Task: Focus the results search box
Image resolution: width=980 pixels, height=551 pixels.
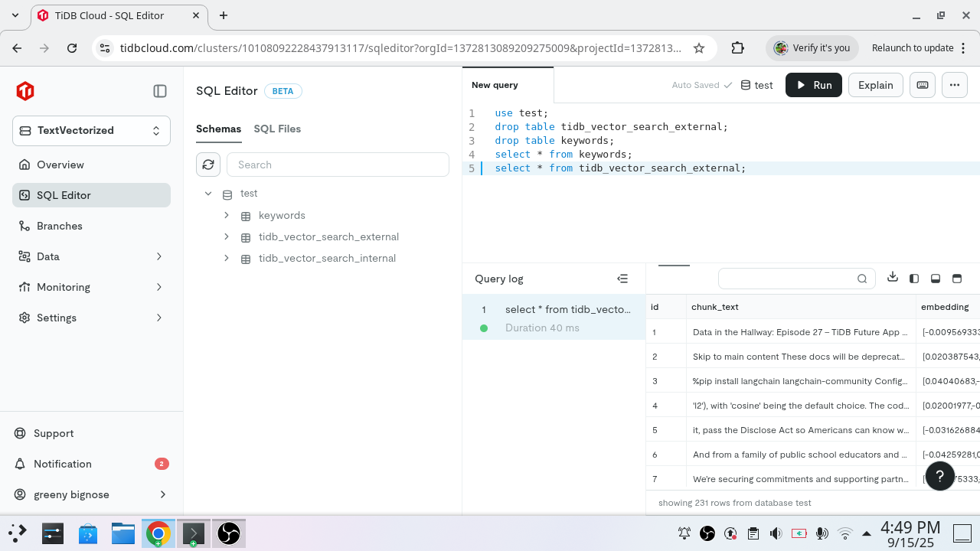Action: point(796,279)
